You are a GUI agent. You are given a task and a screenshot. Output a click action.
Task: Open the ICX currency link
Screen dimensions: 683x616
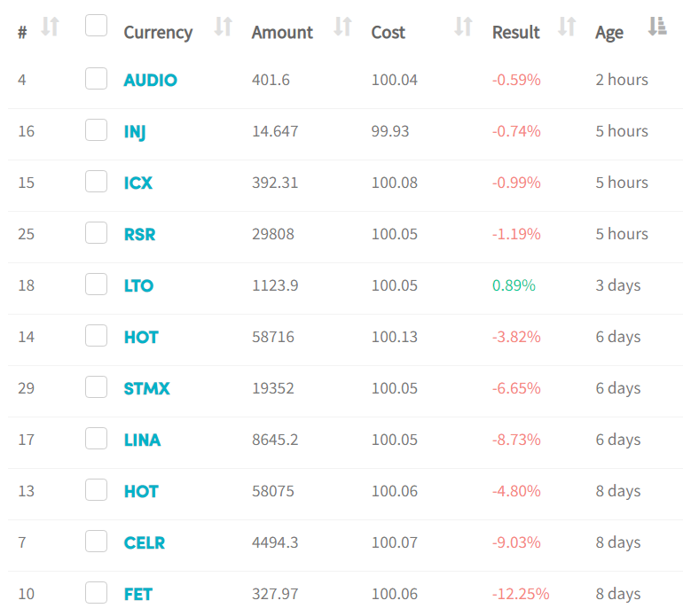coord(138,183)
